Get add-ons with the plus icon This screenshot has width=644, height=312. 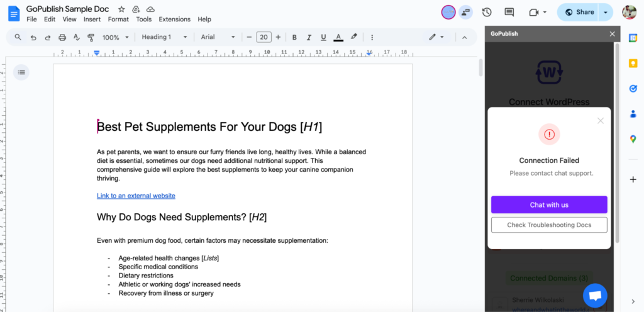(x=633, y=179)
